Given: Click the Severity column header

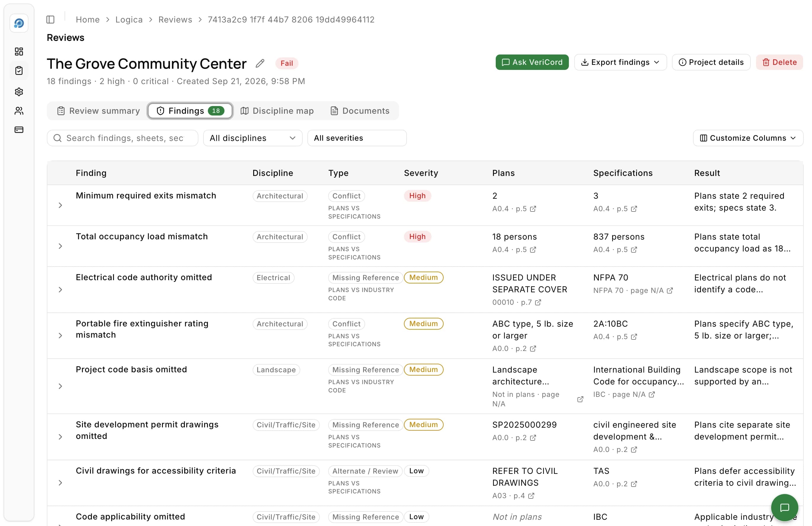Looking at the screenshot, I should point(421,173).
